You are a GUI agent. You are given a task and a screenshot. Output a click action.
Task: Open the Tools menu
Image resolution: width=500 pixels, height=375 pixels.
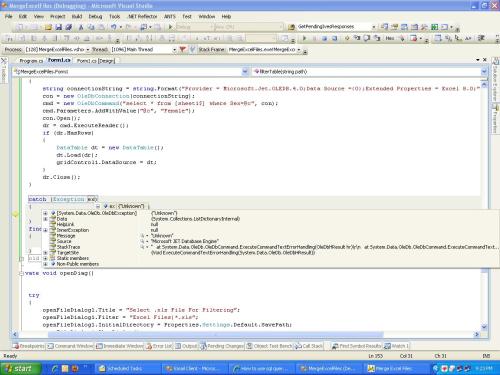[x=114, y=16]
